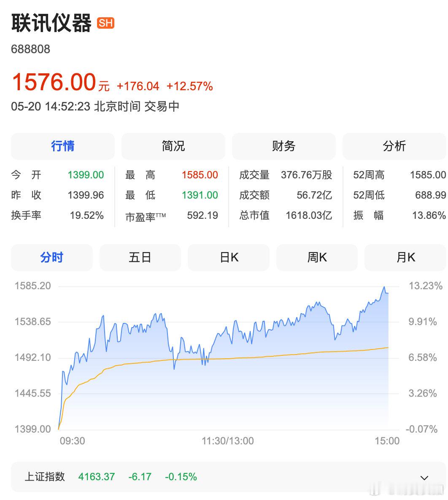
Task: Click the current price 1576.00
Action: 54,82
